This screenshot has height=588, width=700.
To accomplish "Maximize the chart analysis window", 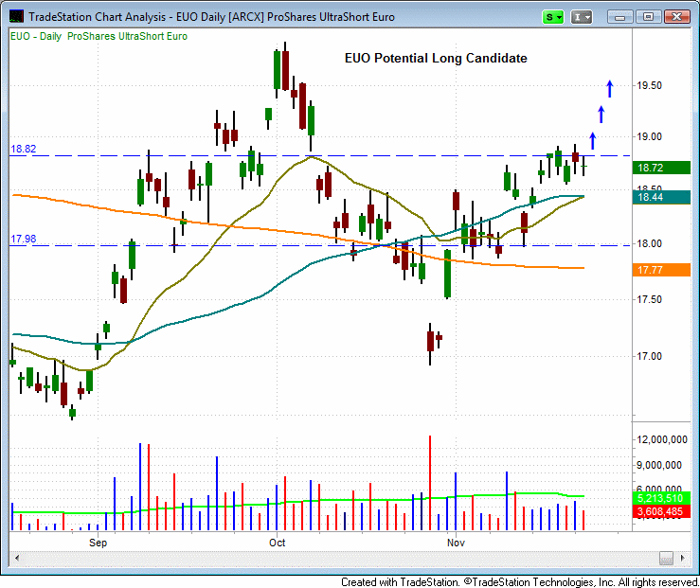I will click(648, 17).
